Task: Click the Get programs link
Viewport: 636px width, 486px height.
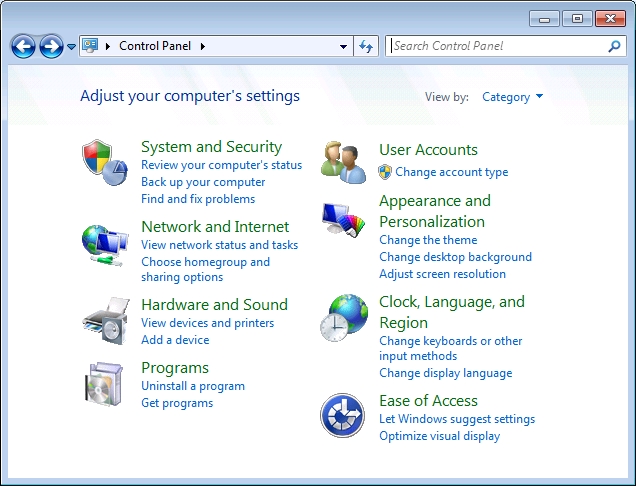Action: click(177, 403)
